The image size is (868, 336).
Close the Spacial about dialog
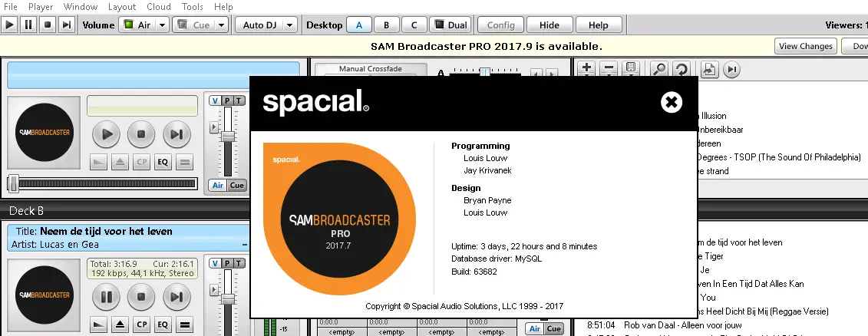(671, 102)
